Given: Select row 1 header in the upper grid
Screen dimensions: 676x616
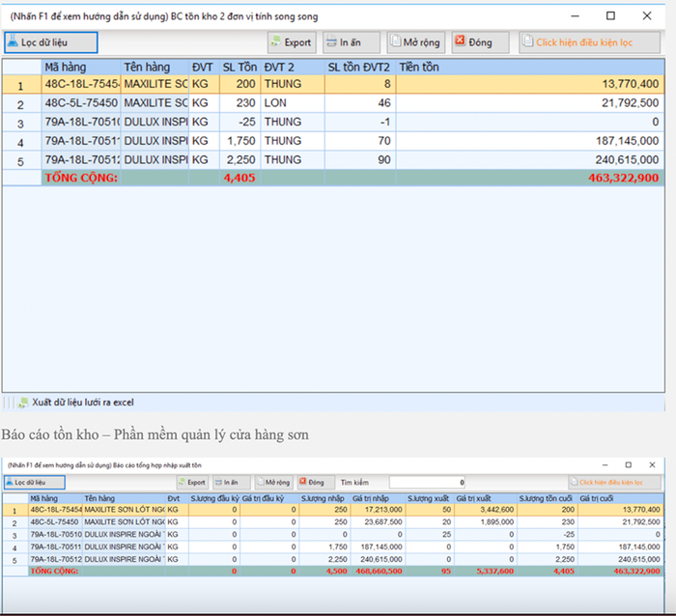Looking at the screenshot, I should pyautogui.click(x=21, y=85).
